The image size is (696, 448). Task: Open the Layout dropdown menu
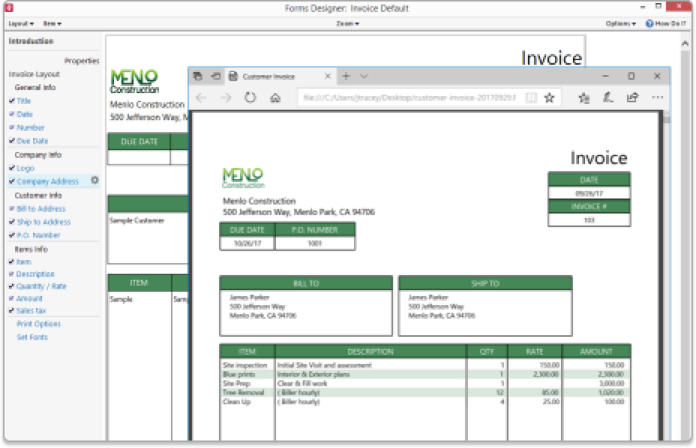coord(20,23)
